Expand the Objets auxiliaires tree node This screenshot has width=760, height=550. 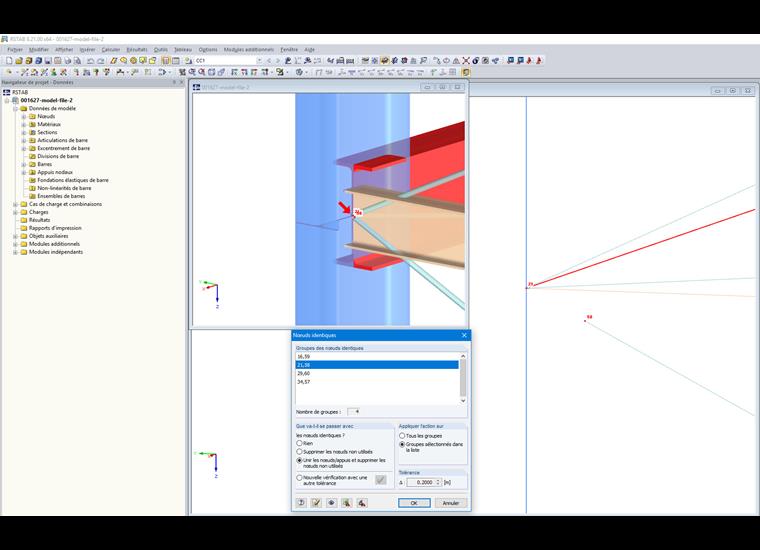[x=16, y=236]
